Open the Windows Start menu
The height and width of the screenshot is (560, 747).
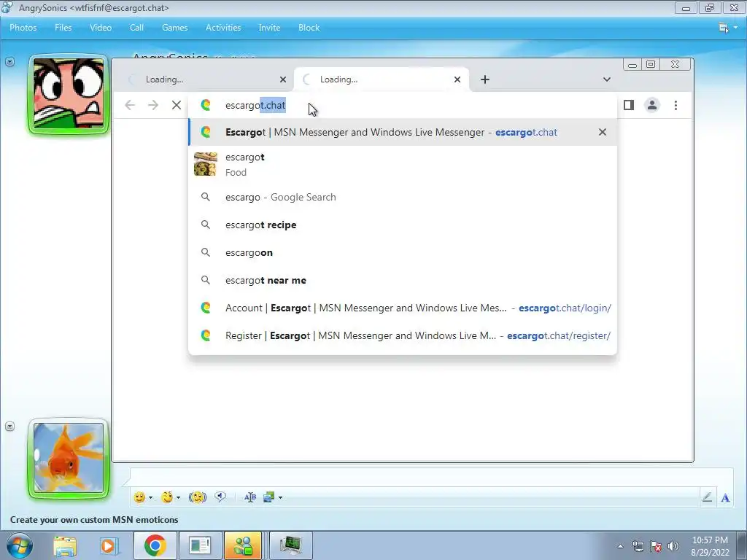19,545
